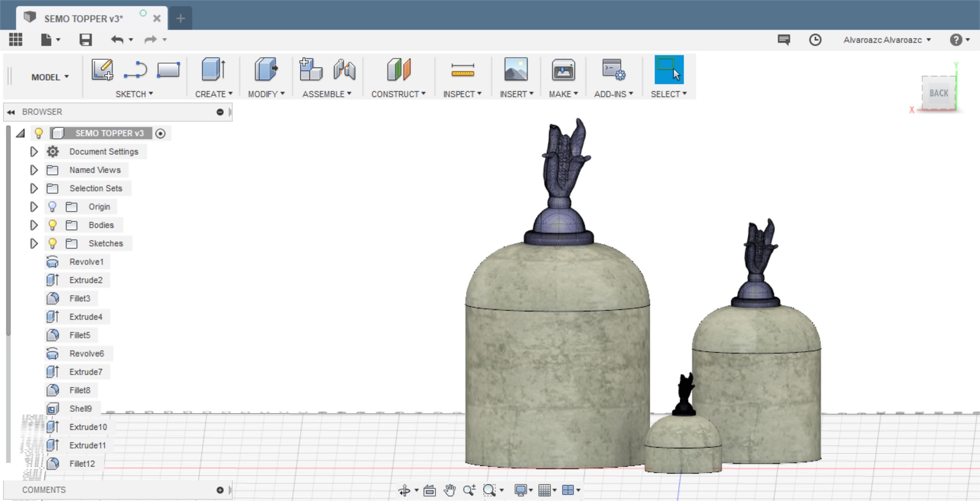This screenshot has height=501, width=980.
Task: Click the Press Pull icon in MODIFY
Action: pos(266,69)
